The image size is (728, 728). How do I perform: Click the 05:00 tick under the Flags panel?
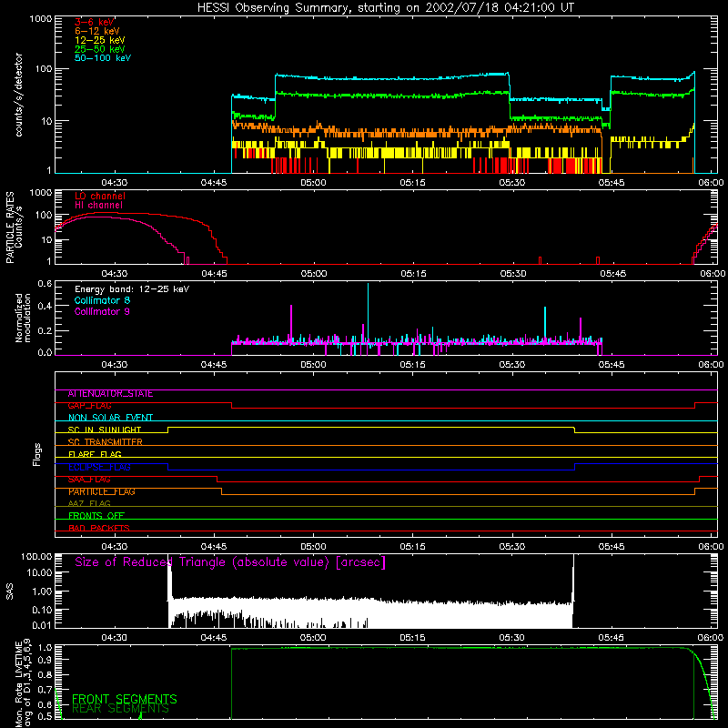tap(313, 547)
